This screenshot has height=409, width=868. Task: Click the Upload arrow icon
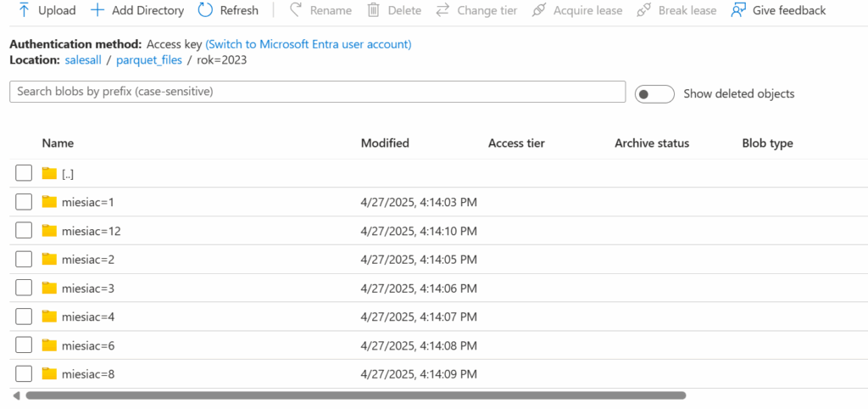(x=24, y=10)
